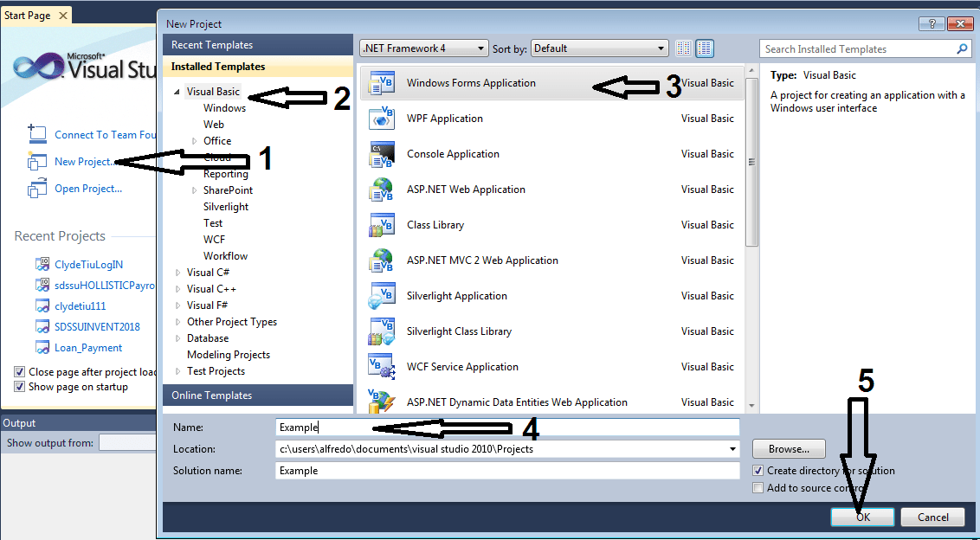This screenshot has height=540, width=980.
Task: Click the ASP.NET Dynamic Data Entities icon
Action: pos(381,402)
